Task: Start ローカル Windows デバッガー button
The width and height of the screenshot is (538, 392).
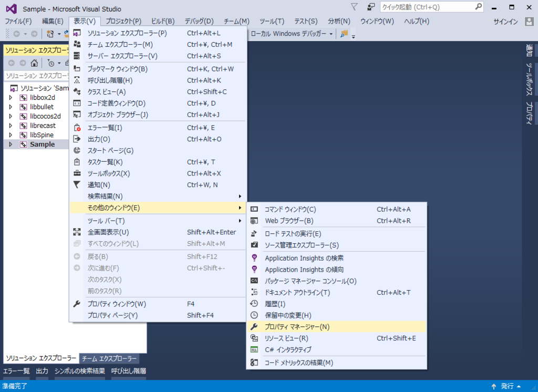Action: 288,34
